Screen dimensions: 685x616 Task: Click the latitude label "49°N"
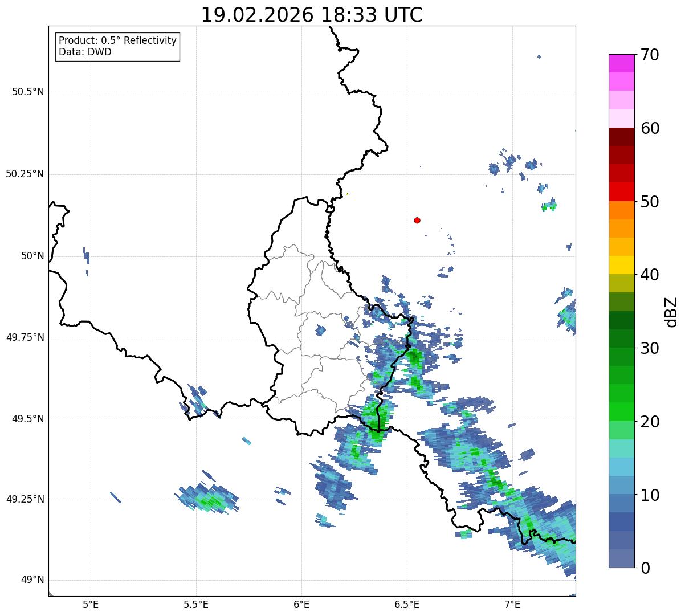tap(32, 580)
